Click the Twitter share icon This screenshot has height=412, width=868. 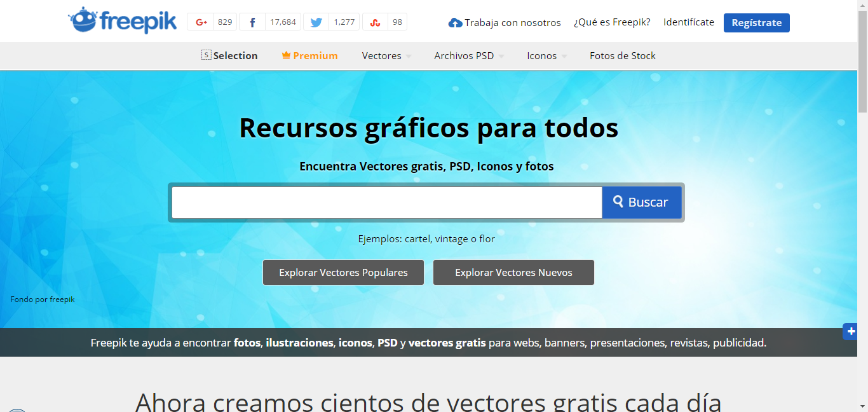coord(316,22)
